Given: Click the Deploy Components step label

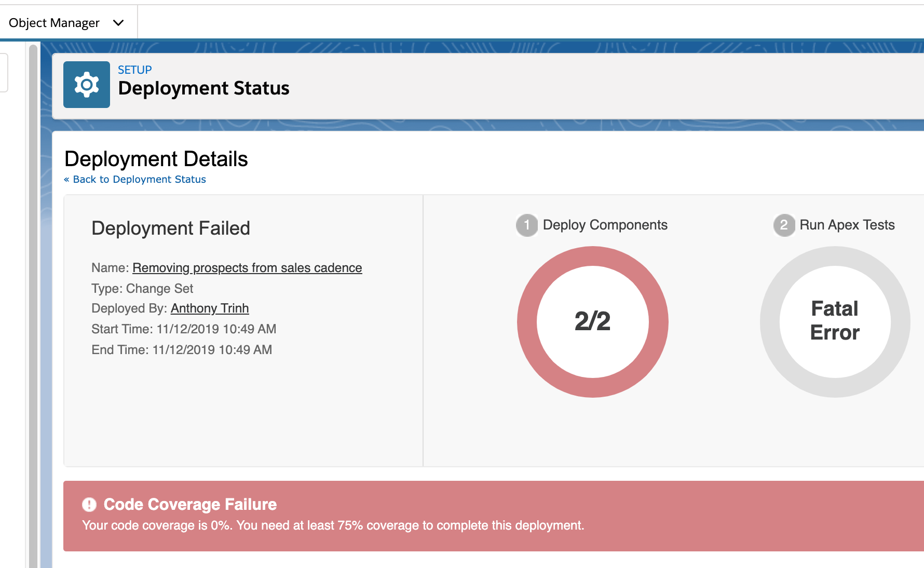Looking at the screenshot, I should [x=605, y=225].
